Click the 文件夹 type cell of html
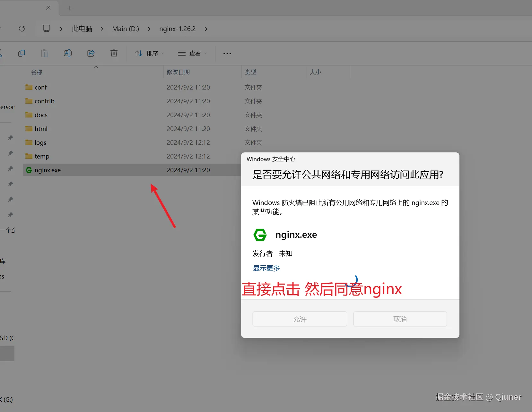This screenshot has height=412, width=532. pos(253,129)
